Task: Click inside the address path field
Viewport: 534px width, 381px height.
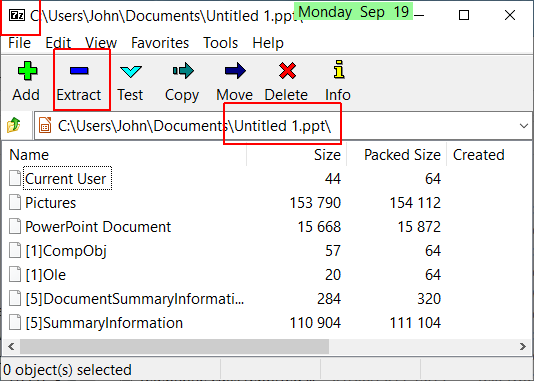Action: point(283,126)
